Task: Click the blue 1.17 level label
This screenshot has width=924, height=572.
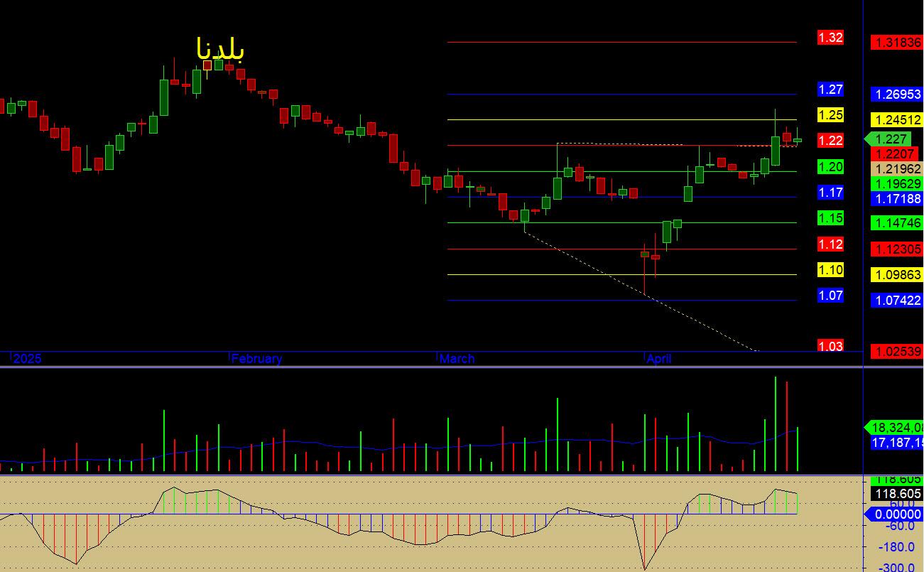Action: 830,193
